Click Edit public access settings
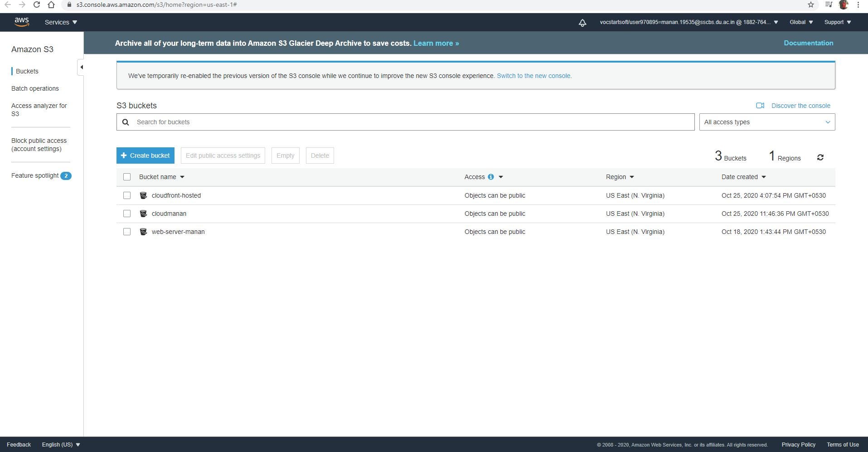This screenshot has height=452, width=868. pos(223,156)
